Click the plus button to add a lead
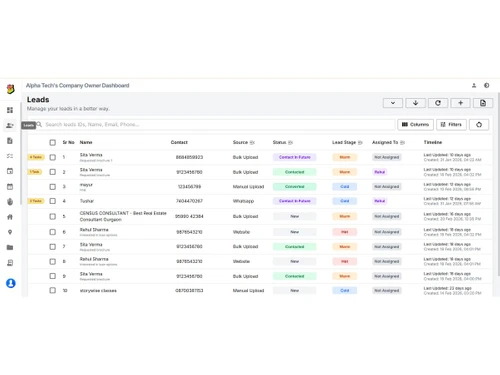 point(460,103)
